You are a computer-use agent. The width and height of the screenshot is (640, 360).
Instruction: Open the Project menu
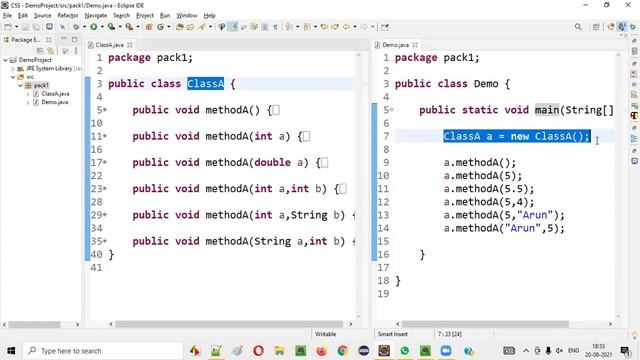pos(144,16)
